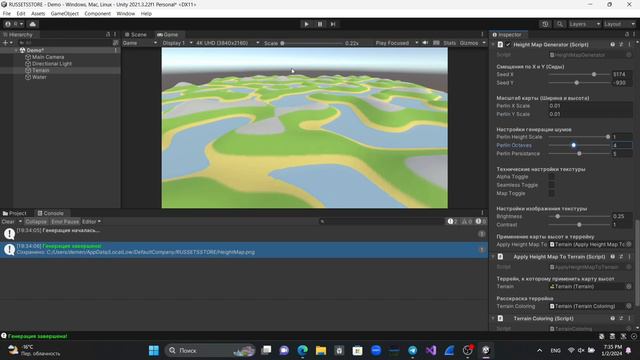Switch to the Project tab
Screen dimensions: 640x360
pyautogui.click(x=14, y=213)
